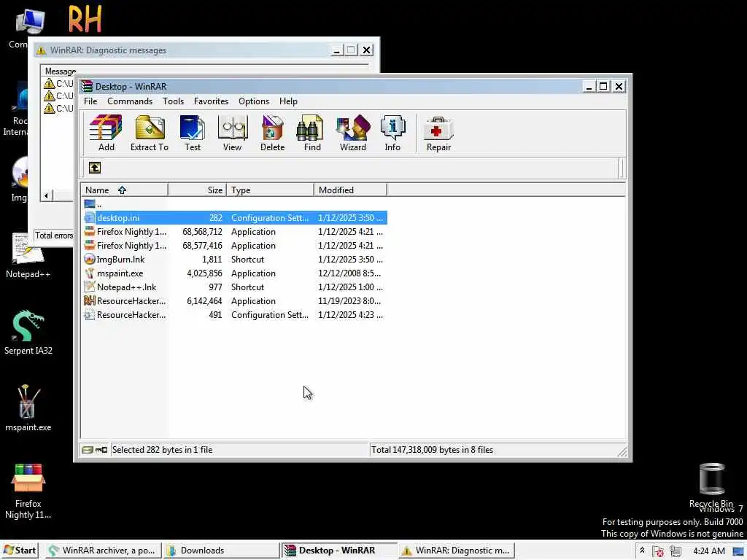
Task: Click 'Total 147,318,009 bytes in 8 files' status
Action: pyautogui.click(x=432, y=449)
